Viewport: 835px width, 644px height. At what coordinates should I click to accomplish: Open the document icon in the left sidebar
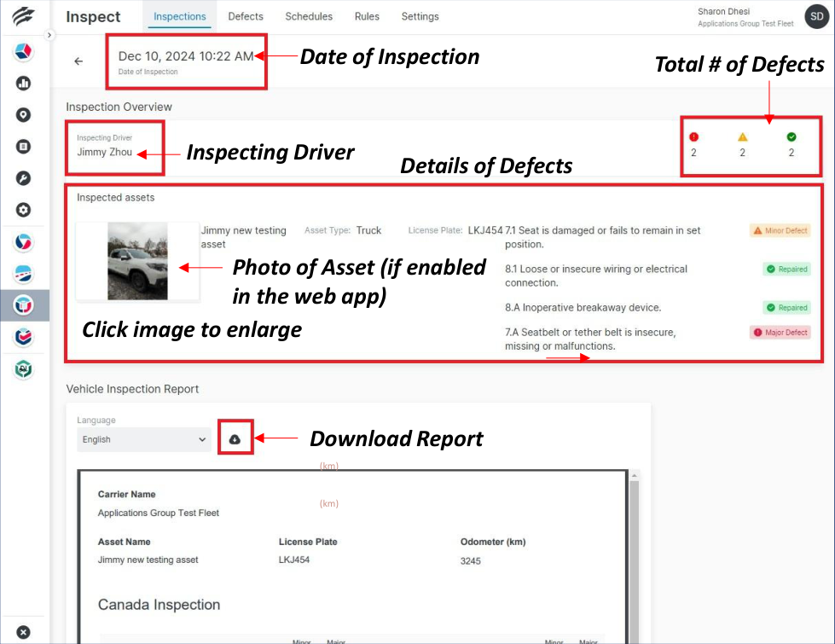(23, 146)
